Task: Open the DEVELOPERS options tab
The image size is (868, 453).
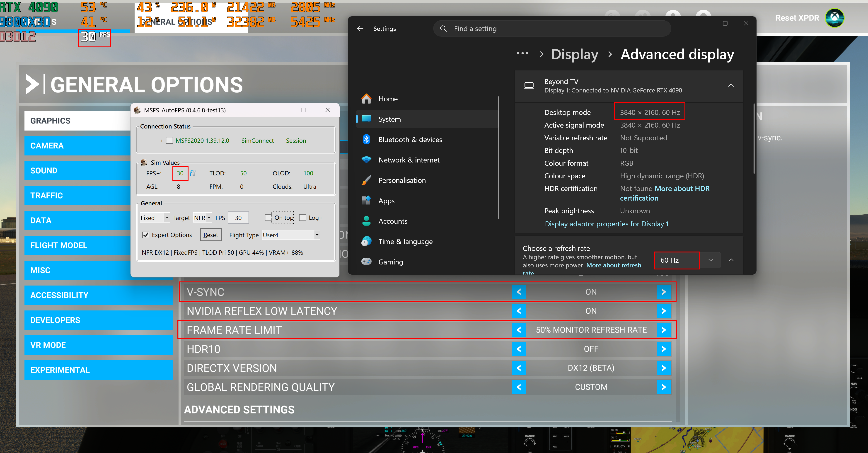Action: point(98,320)
